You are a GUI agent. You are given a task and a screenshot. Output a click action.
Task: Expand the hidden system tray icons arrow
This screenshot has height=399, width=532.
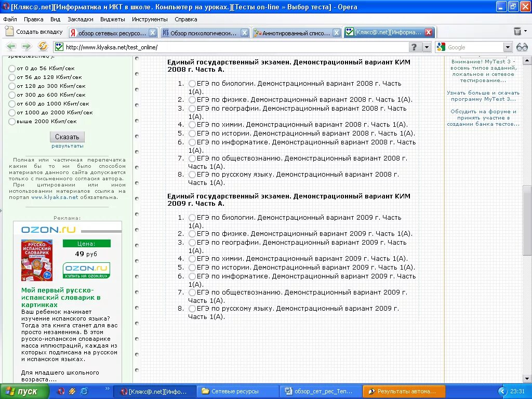point(502,392)
